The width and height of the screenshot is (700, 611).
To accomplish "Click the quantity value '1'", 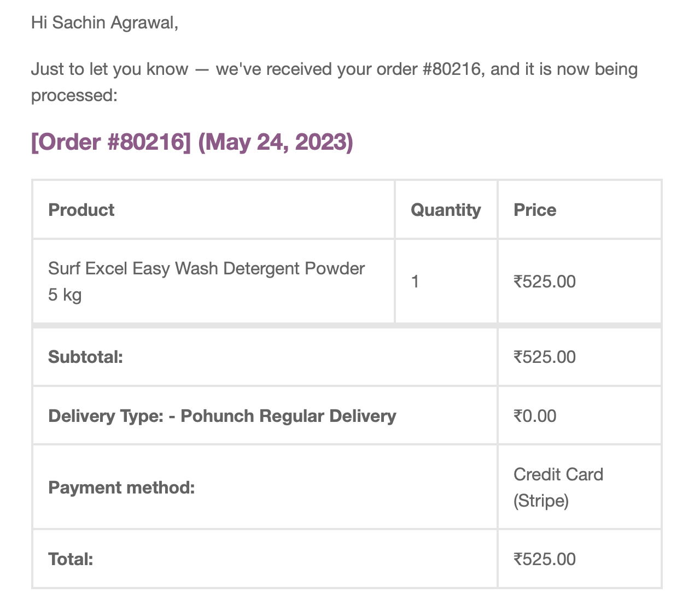I will coord(415,282).
